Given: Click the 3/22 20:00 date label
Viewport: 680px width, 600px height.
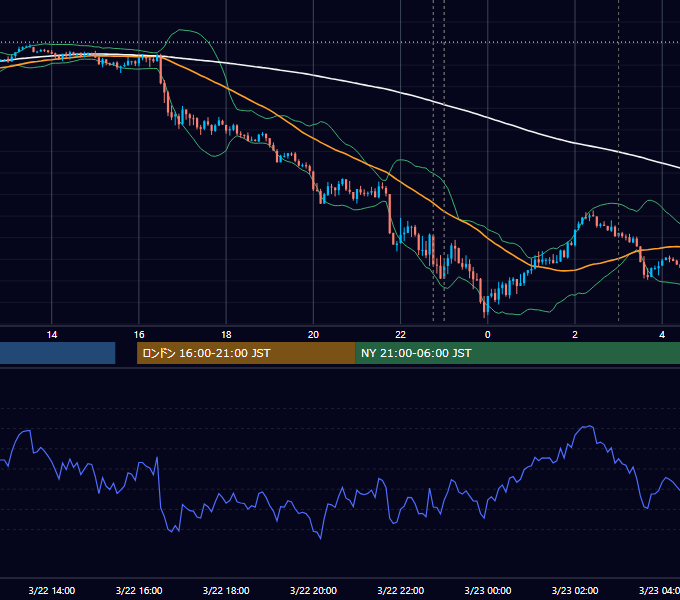Looking at the screenshot, I should click(x=313, y=590).
